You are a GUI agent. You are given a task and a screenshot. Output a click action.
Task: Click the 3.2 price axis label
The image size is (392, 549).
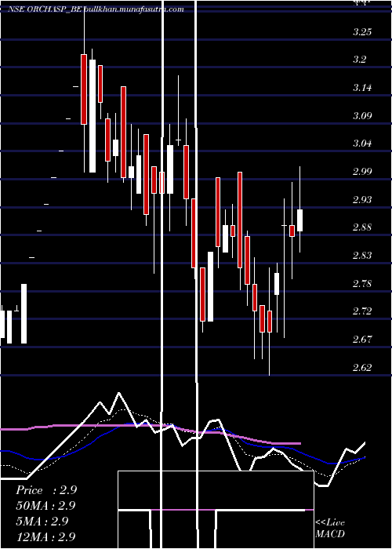point(359,60)
